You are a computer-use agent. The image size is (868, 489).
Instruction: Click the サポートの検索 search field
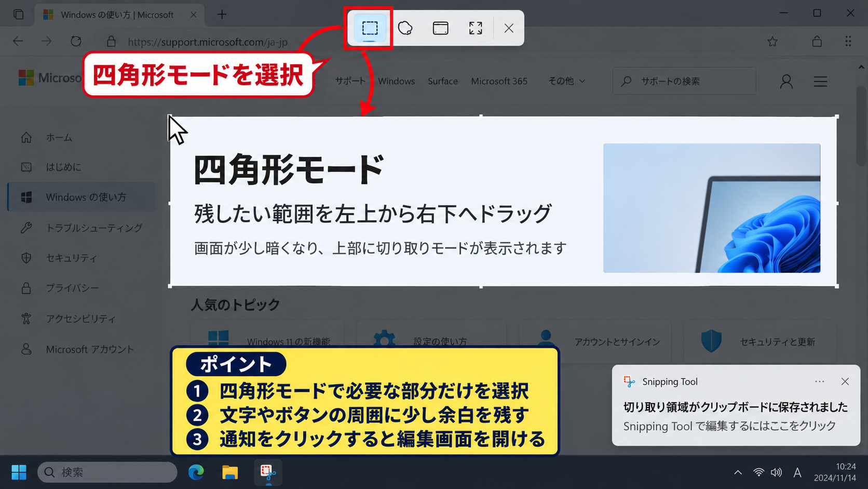(684, 81)
